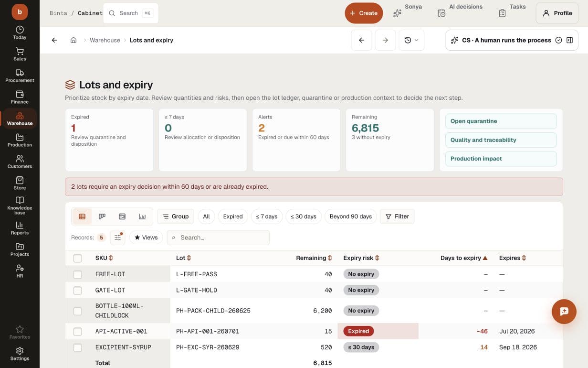The height and width of the screenshot is (368, 588).
Task: Select the Warehouse sidebar item
Action: click(20, 119)
